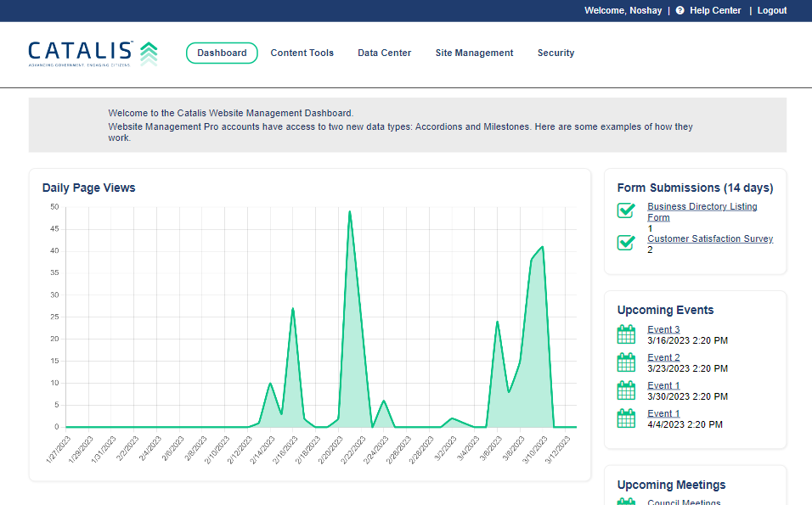Click the Event 3 link

click(663, 329)
